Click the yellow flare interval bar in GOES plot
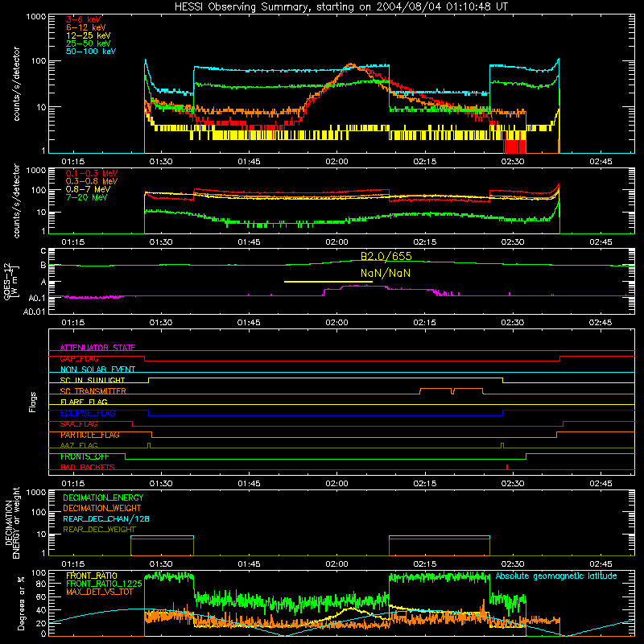The height and width of the screenshot is (644, 644). tap(328, 282)
